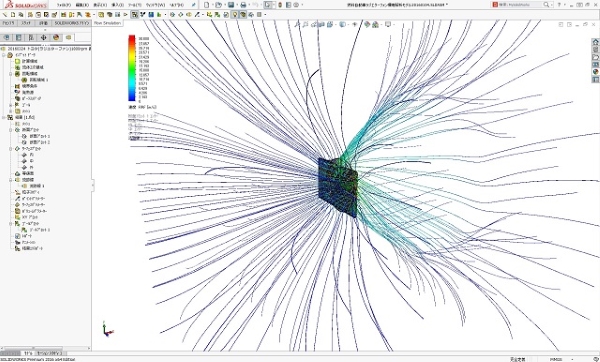Open the DisplayManager appearance sphere tab
Viewport: 600px width, 362px height.
click(x=56, y=38)
